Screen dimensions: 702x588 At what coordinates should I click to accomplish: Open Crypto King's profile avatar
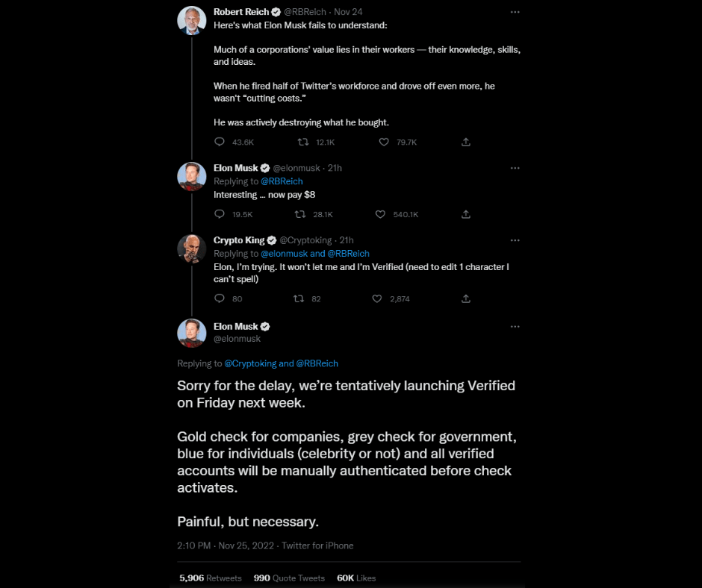pos(192,248)
